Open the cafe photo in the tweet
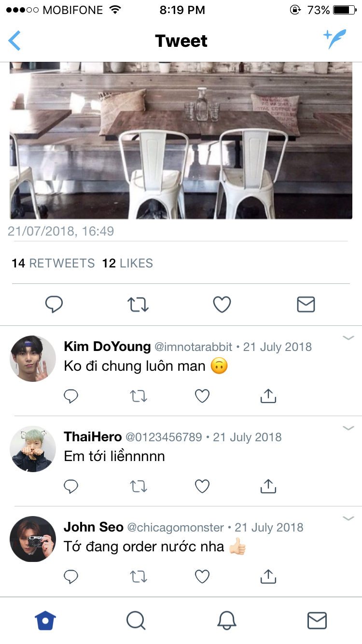Screen dimensions: 362x644 pos(181,140)
